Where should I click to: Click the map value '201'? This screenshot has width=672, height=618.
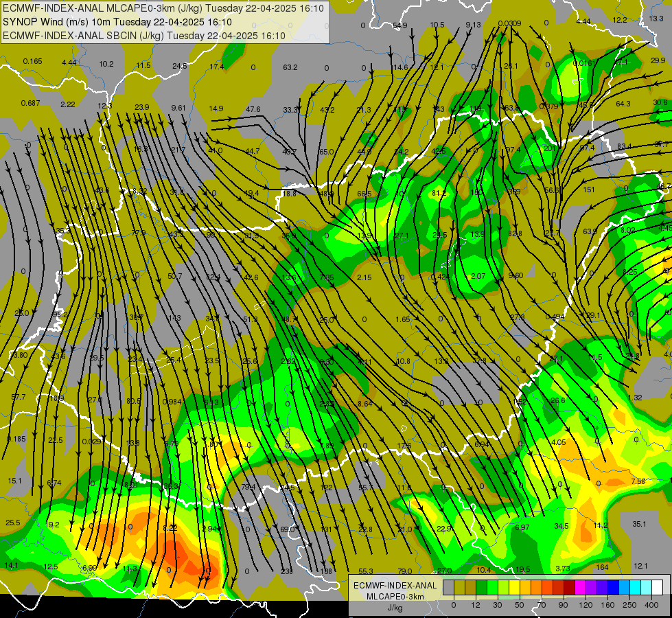[549, 148]
